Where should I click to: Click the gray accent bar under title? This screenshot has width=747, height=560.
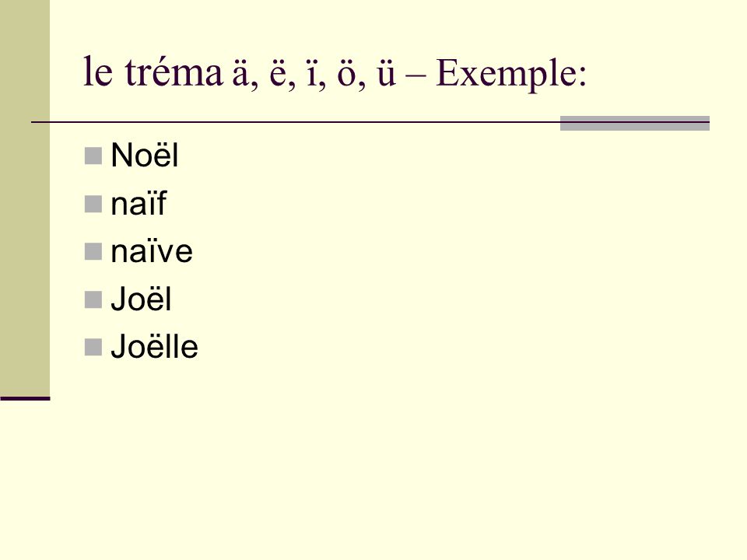point(635,123)
